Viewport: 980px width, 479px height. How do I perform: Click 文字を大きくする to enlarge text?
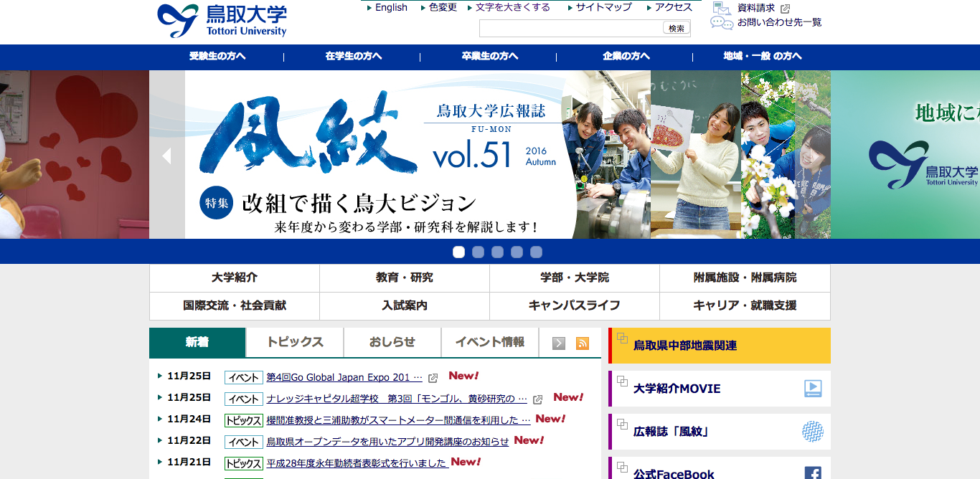point(513,7)
